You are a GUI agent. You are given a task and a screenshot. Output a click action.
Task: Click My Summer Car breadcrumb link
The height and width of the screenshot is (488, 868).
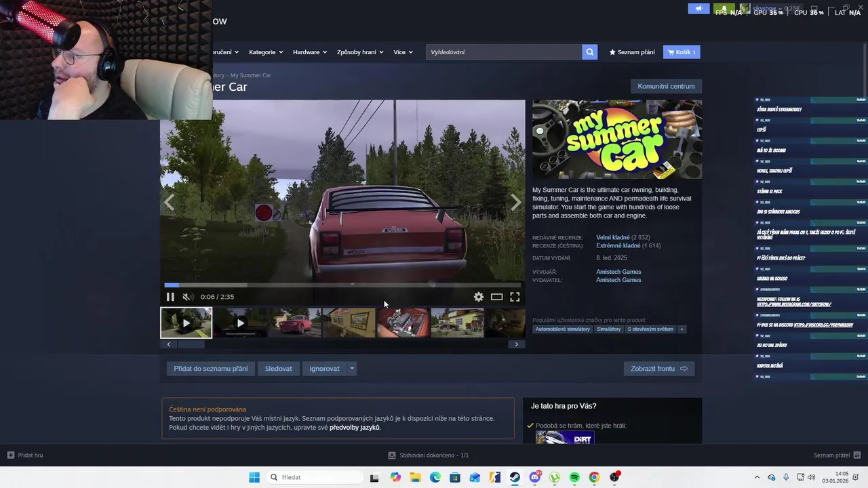250,75
